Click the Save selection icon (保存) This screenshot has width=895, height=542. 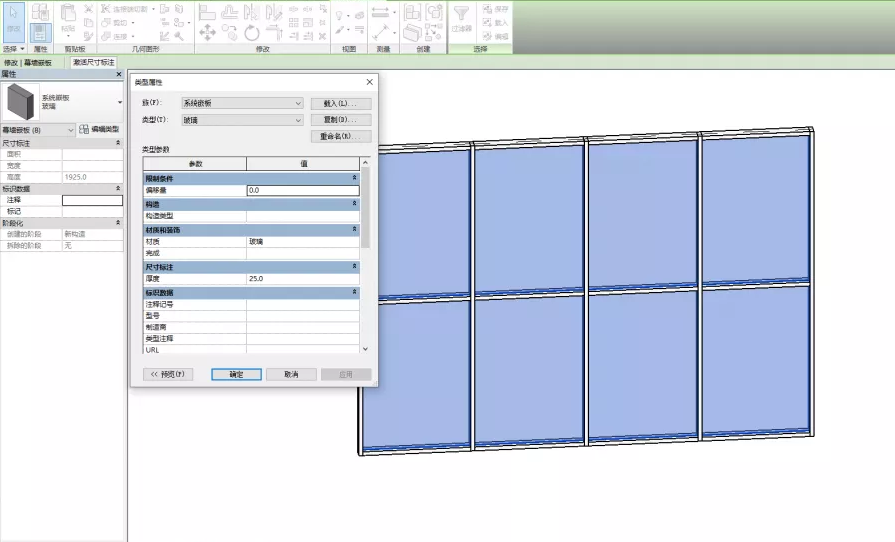tap(487, 9)
